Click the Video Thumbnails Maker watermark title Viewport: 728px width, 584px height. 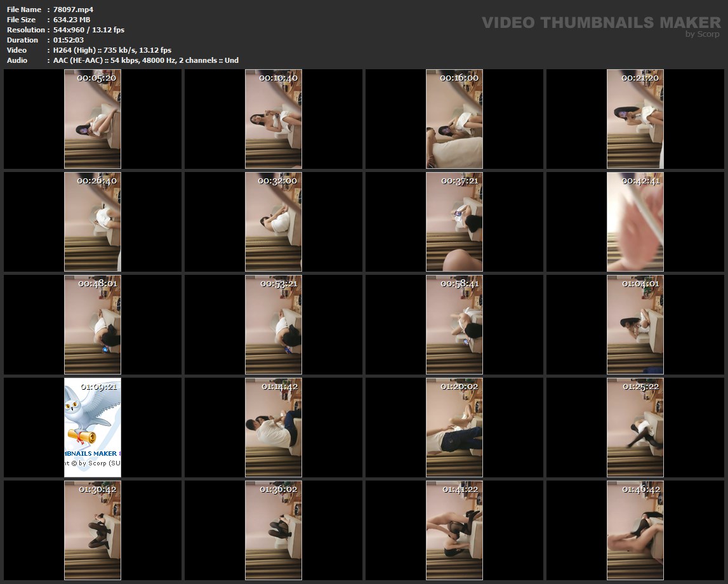pos(600,23)
